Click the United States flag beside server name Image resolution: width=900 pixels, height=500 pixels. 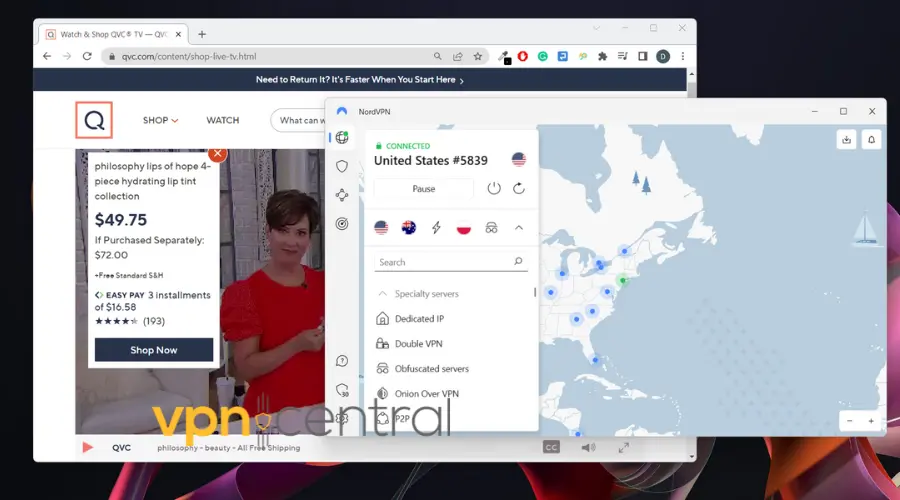[519, 160]
